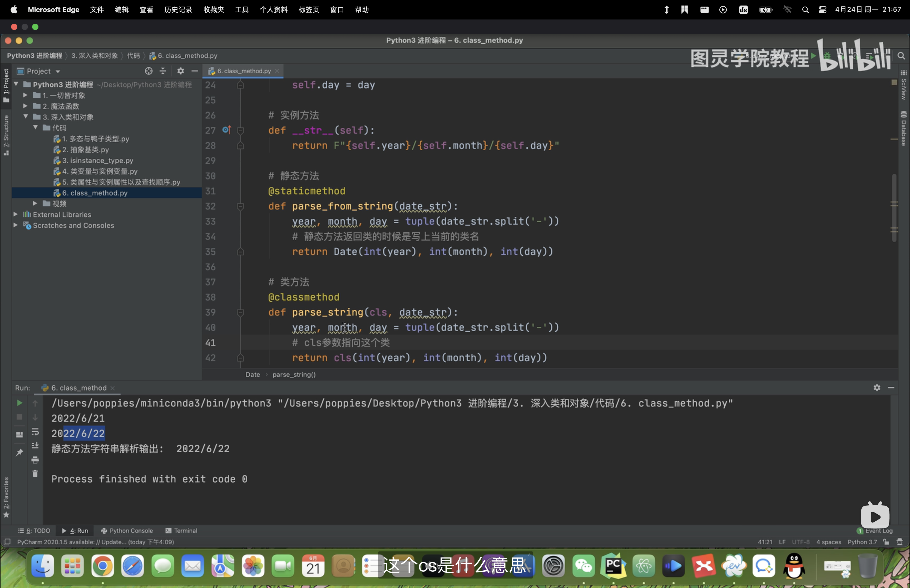
Task: Expand the 视频 folder
Action: (x=35, y=203)
